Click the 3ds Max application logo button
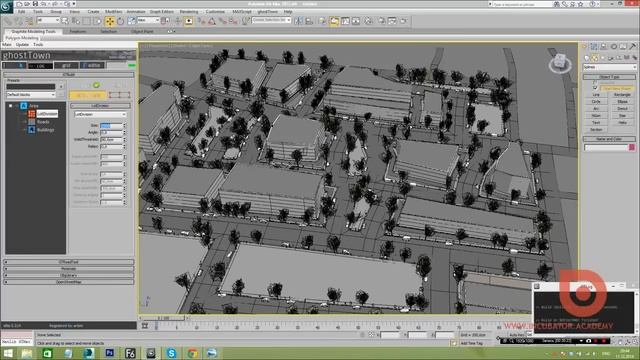The height and width of the screenshot is (360, 640). click(x=7, y=7)
